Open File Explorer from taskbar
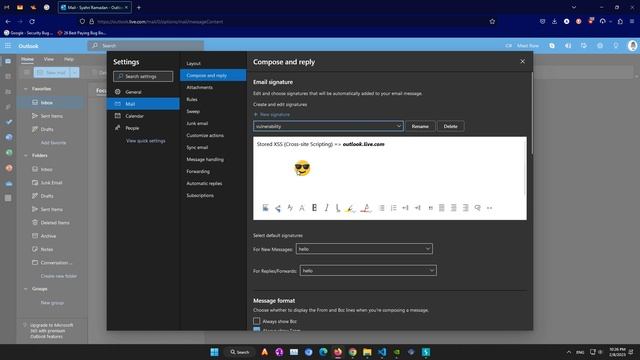This screenshot has height=360, width=640. click(x=367, y=352)
